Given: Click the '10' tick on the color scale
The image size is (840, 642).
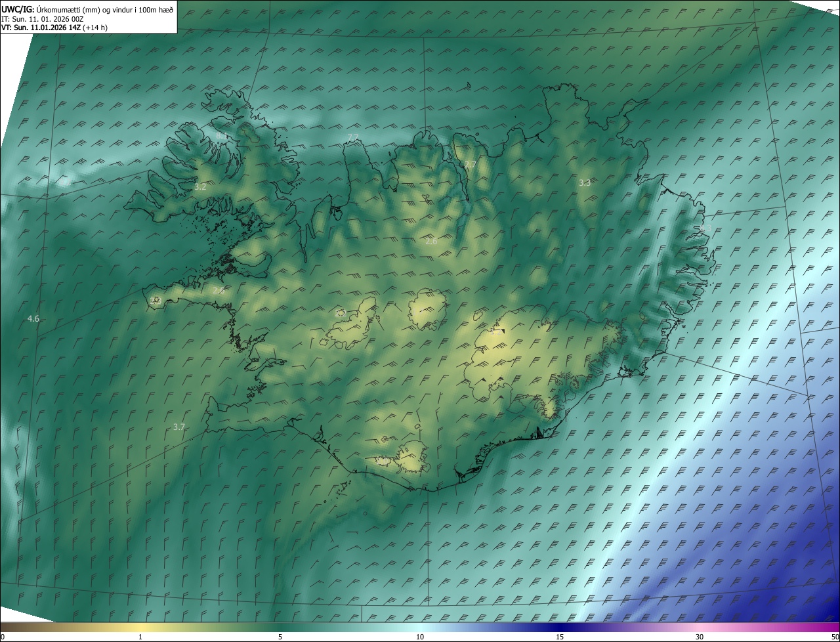Looking at the screenshot, I should click(x=420, y=637).
